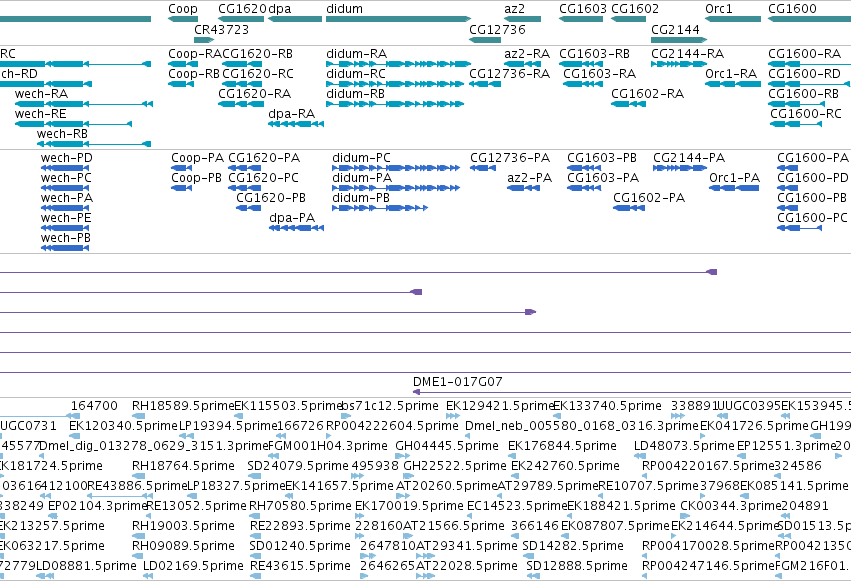851x581 pixels.
Task: Select the LD02169.5prime EST label
Action: [193, 566]
